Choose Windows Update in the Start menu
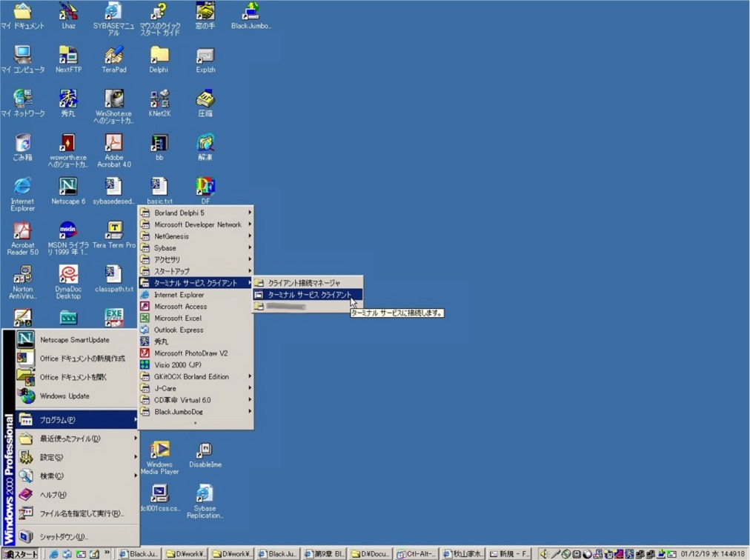 (x=78, y=396)
